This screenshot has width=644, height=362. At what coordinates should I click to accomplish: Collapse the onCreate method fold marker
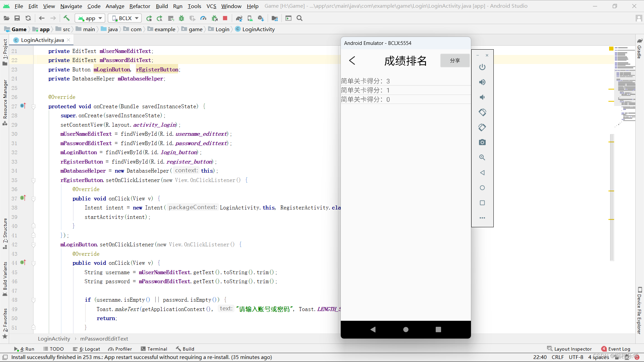click(34, 107)
